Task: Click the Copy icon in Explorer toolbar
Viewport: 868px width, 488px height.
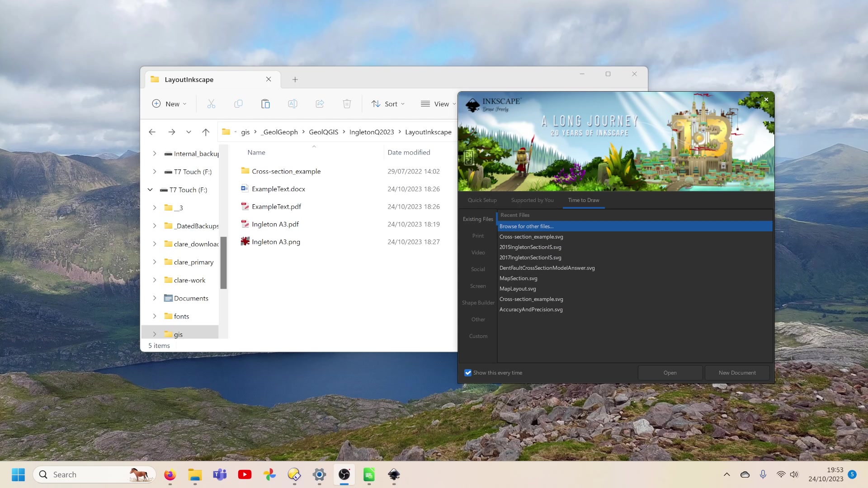Action: point(238,104)
